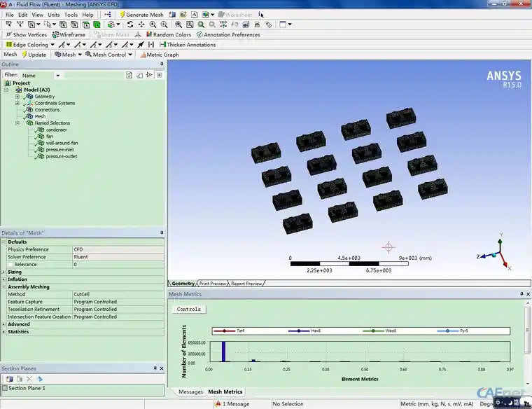
Task: Open the Help menu
Action: 87,15
